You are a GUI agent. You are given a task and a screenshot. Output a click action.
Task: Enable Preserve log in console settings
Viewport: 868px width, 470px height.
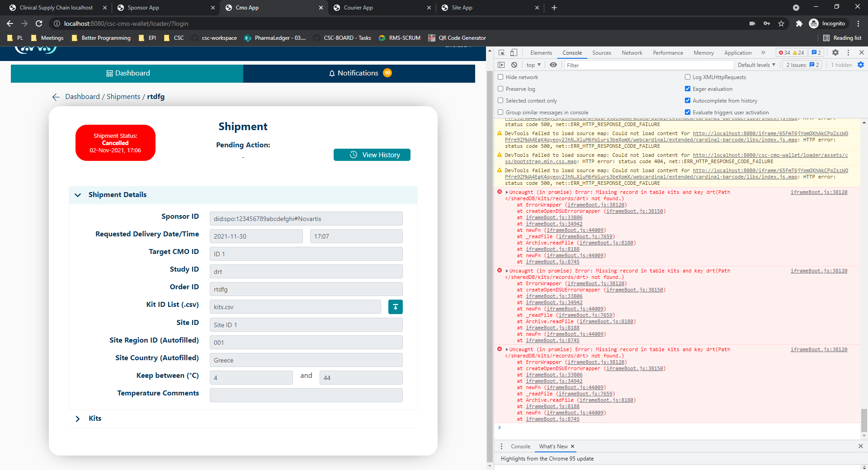click(500, 89)
